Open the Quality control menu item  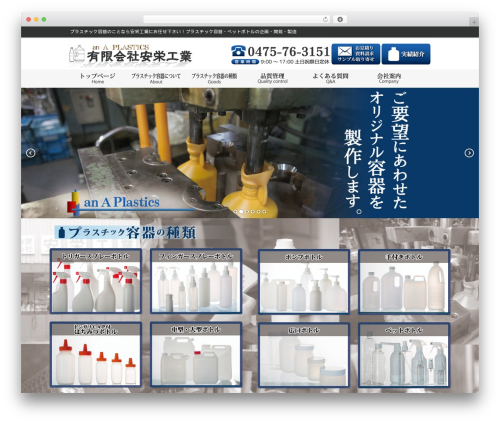coord(272,78)
